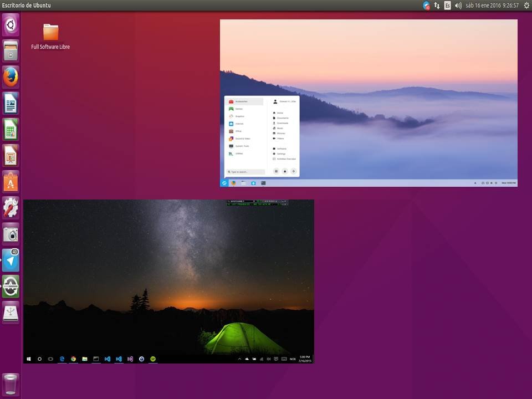Open Firefox web browser
This screenshot has width=532, height=399.
point(11,76)
